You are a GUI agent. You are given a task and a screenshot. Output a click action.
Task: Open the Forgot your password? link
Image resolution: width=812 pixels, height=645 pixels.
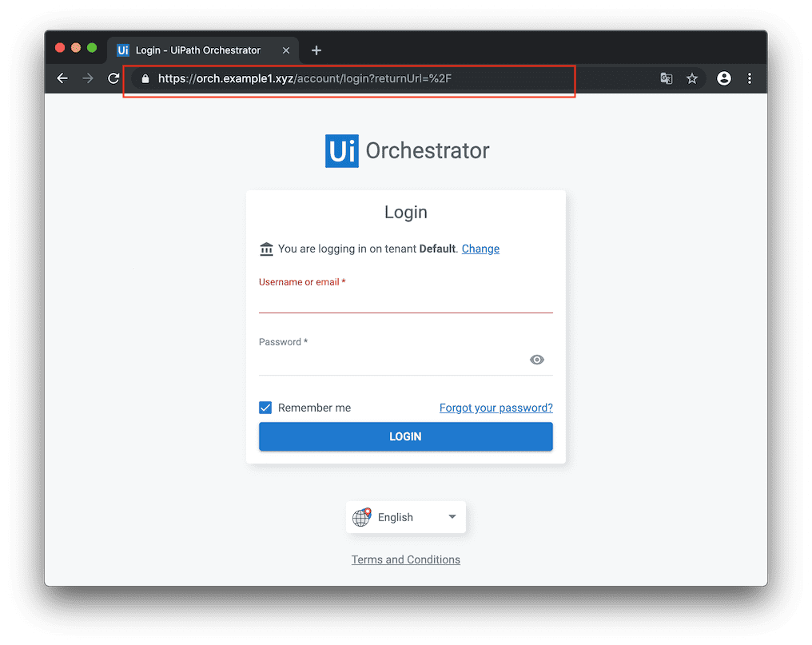pos(496,408)
